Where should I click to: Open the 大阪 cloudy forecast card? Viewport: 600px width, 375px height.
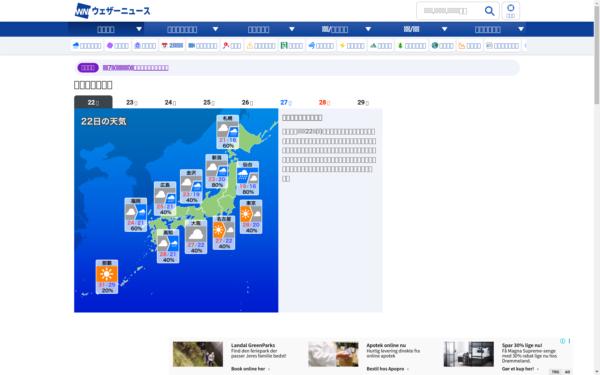pyautogui.click(x=196, y=237)
